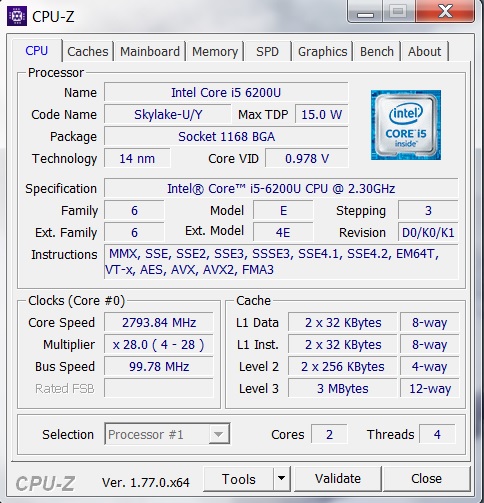Open the Tools dropdown arrow

pyautogui.click(x=281, y=479)
